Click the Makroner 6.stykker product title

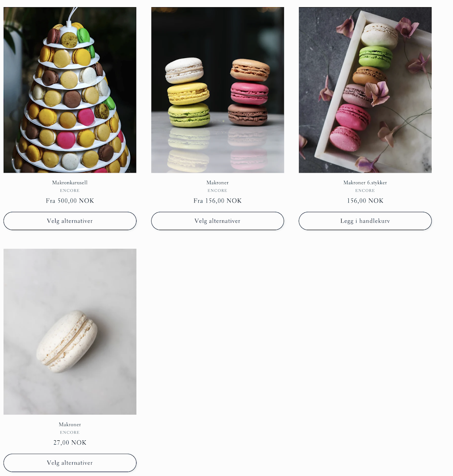coord(365,182)
